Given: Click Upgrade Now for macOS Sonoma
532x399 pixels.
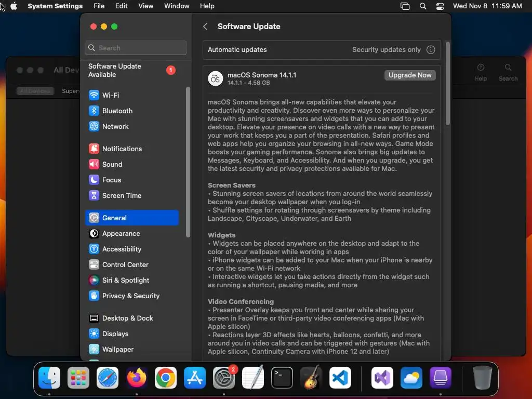Looking at the screenshot, I should [410, 75].
